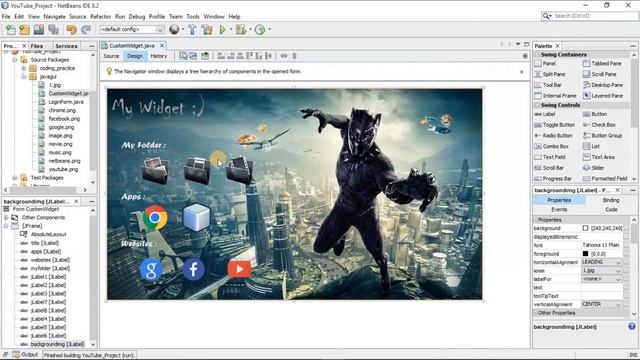This screenshot has width=640, height=360.
Task: Open the horizontalAlignment LEADING dropdown
Action: 619,262
